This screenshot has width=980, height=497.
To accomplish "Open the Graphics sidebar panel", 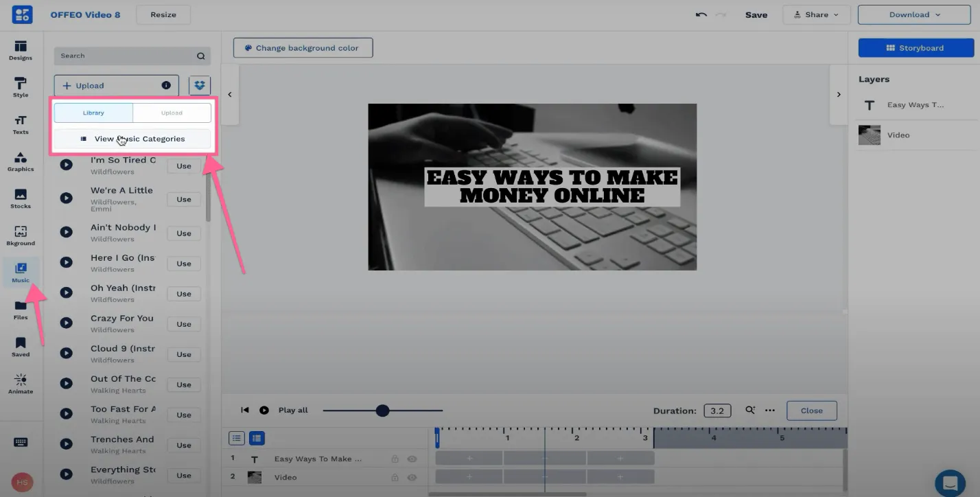I will point(21,161).
